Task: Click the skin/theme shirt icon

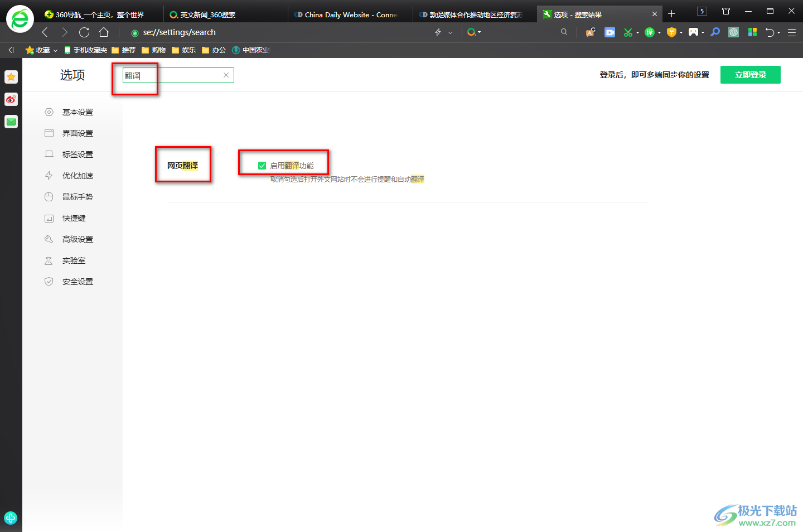Action: coord(726,11)
